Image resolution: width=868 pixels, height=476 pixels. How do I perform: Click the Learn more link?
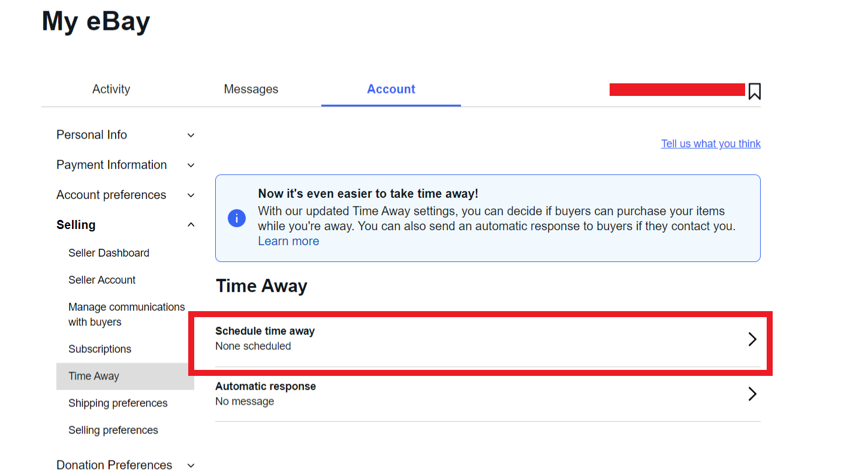288,241
